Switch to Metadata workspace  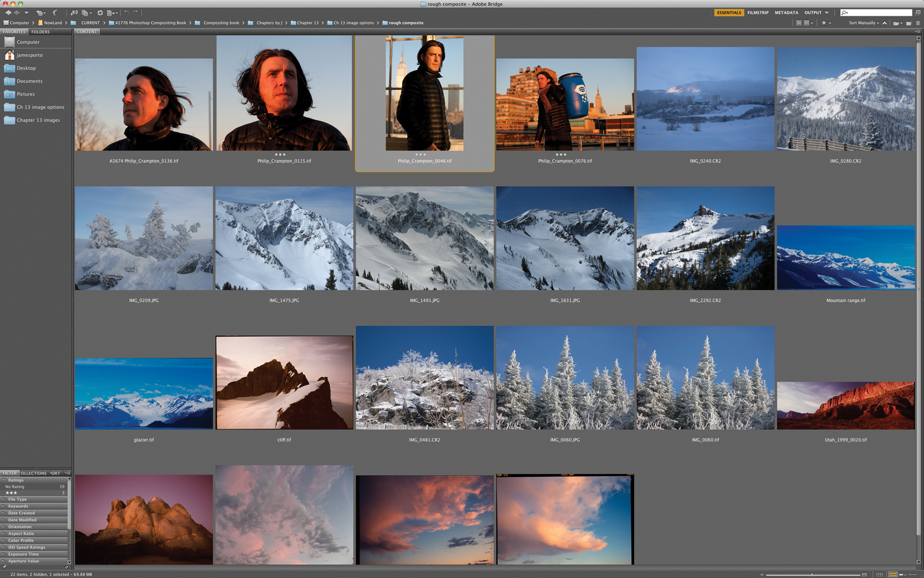pyautogui.click(x=786, y=13)
